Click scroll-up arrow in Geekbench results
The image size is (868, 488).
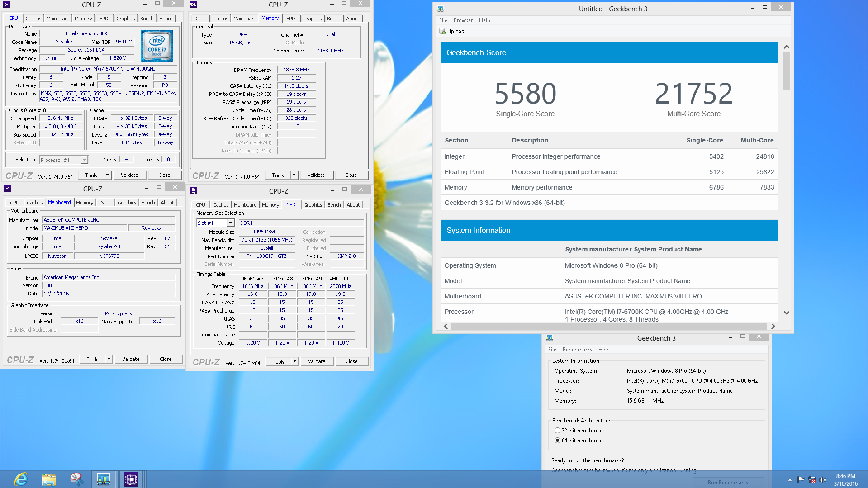point(787,47)
